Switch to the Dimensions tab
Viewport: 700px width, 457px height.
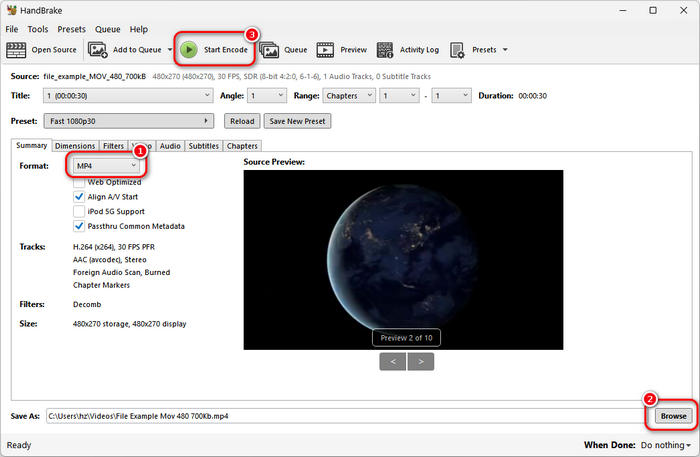pos(75,146)
